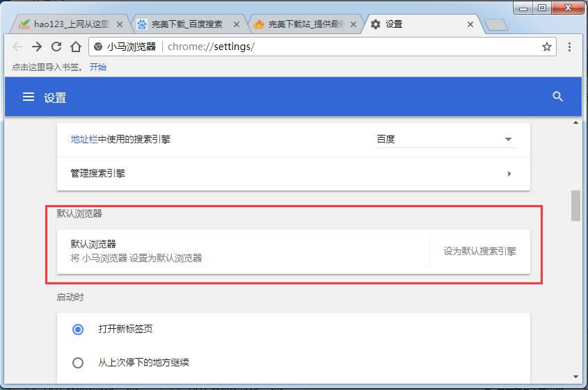Image resolution: width=588 pixels, height=390 pixels.
Task: Expand 管理搜索引擎 settings
Action: click(509, 174)
